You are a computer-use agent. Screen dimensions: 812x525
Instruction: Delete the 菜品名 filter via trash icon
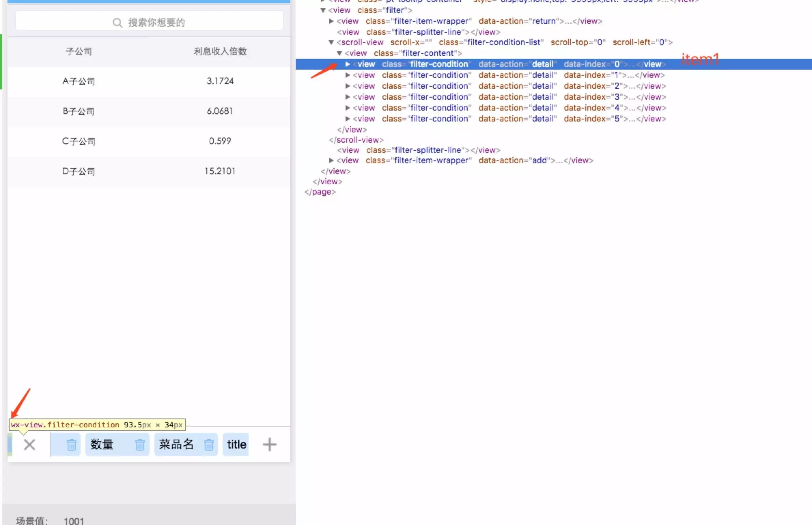pos(209,445)
